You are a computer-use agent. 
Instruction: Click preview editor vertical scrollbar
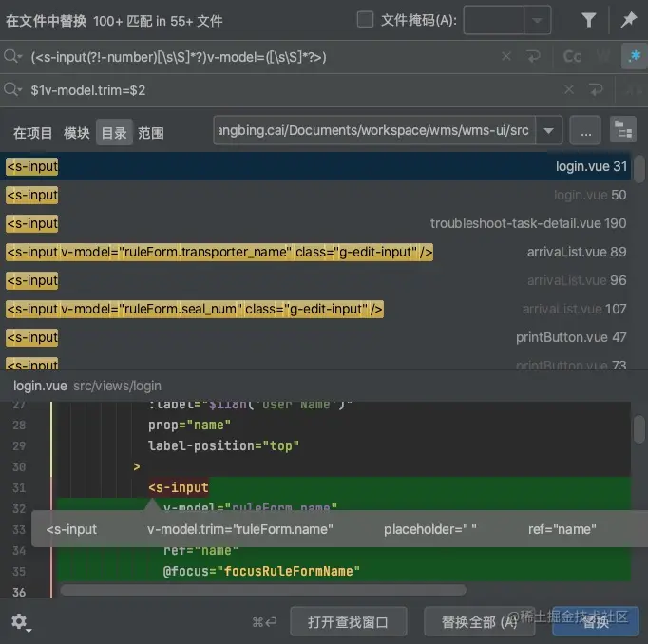pyautogui.click(x=639, y=429)
